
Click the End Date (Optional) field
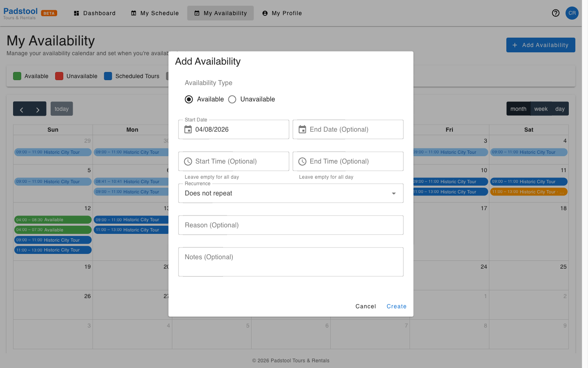click(x=348, y=130)
